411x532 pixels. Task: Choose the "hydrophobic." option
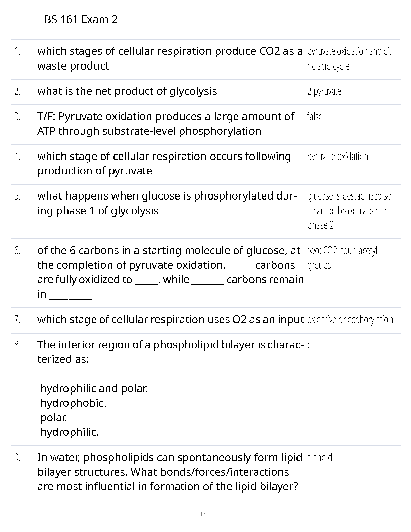tap(73, 403)
